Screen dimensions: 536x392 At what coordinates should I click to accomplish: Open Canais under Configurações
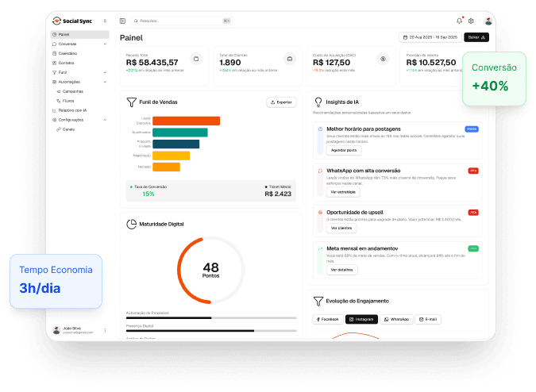pos(68,129)
